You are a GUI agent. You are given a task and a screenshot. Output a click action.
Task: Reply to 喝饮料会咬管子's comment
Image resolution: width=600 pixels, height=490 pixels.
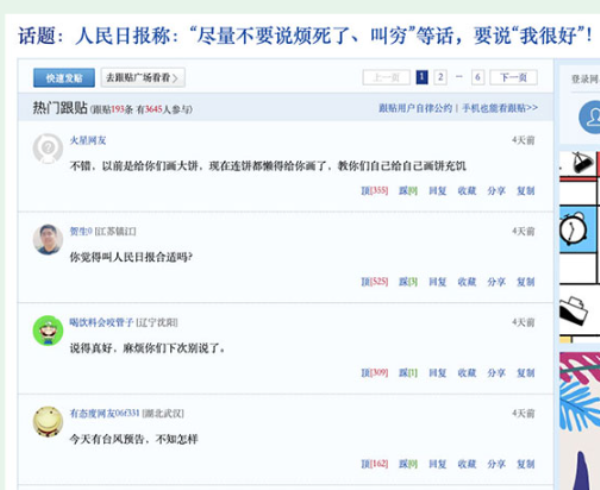pyautogui.click(x=438, y=373)
